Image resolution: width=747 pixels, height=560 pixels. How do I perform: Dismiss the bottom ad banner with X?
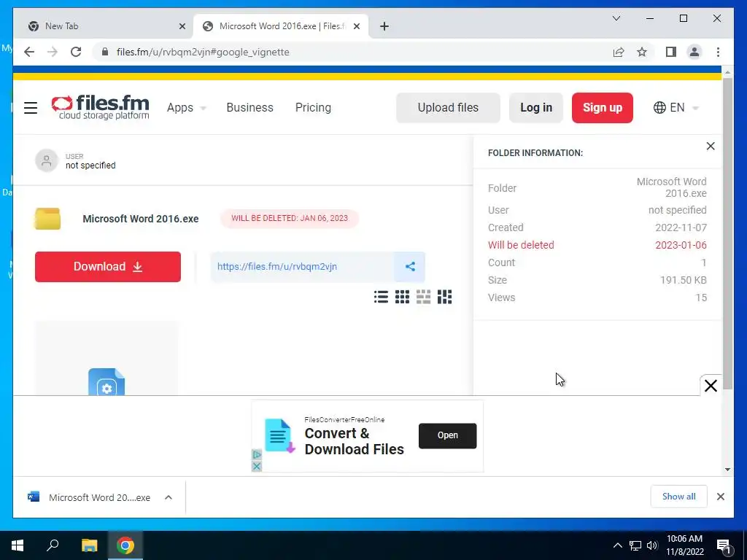711,385
